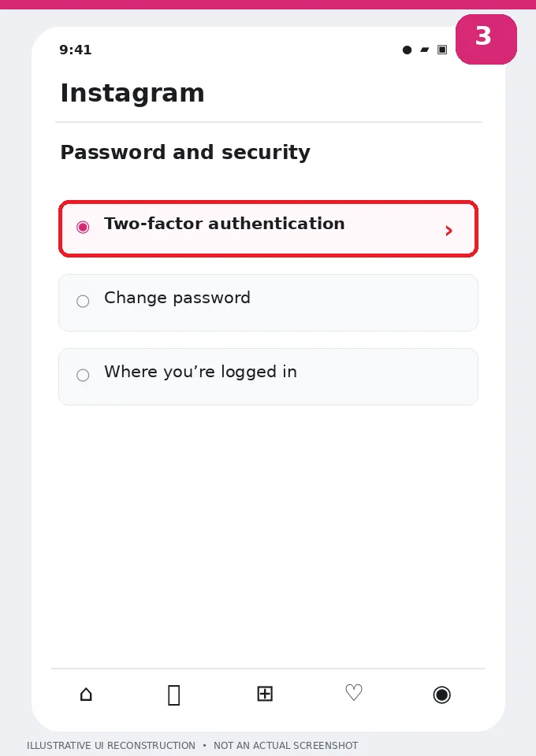The width and height of the screenshot is (536, 756).
Task: Expand the Two-factor authentication chevron
Action: 449,231
